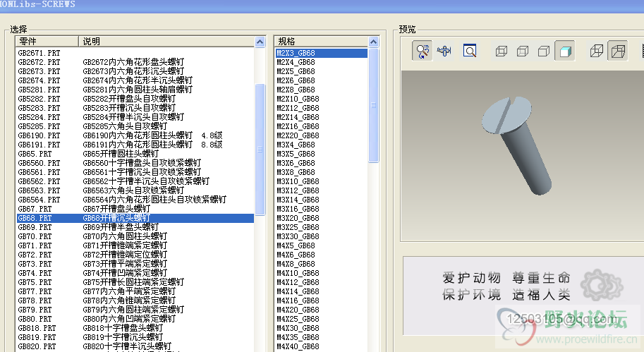Select GB818 十字槽盘头螺钉 row
Image resolution: width=644 pixels, height=352 pixels.
pos(135,328)
